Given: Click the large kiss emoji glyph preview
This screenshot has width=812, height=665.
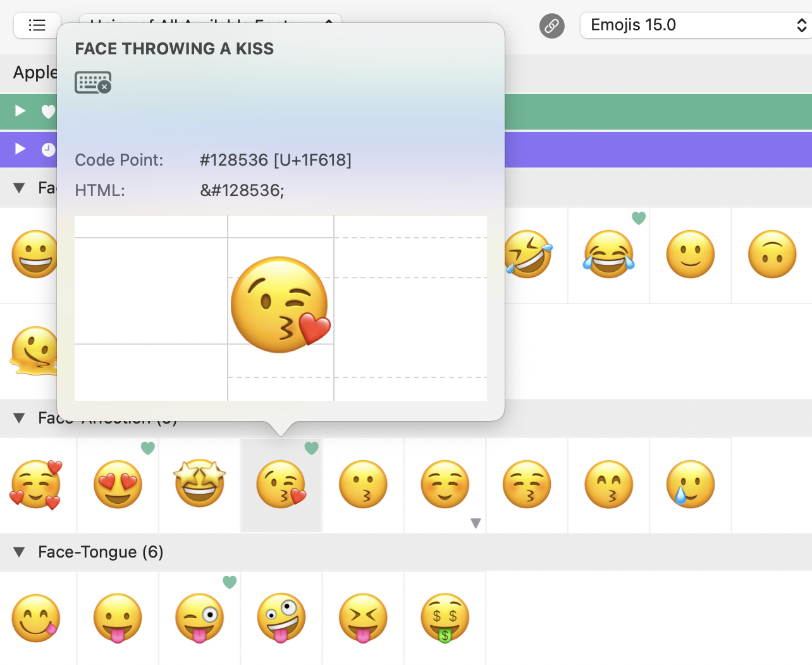Looking at the screenshot, I should point(280,305).
